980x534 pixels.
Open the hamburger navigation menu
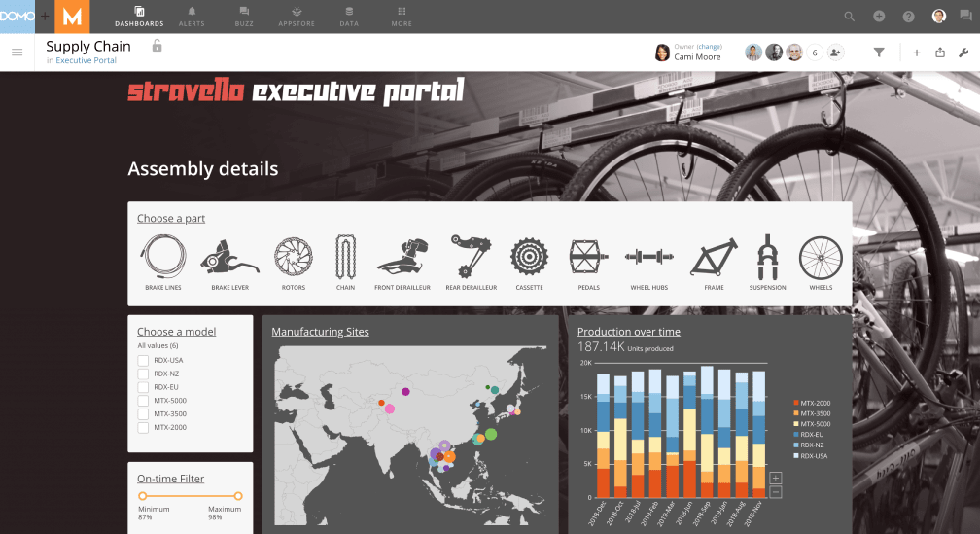tap(17, 53)
